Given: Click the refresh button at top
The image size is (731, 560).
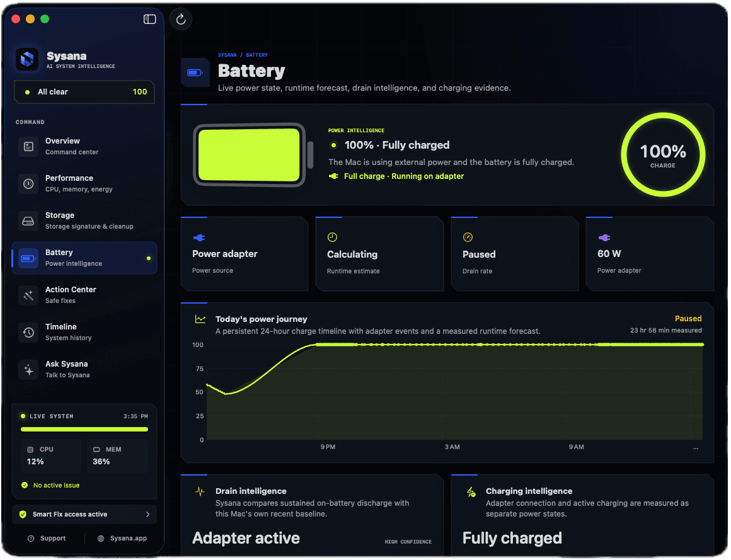Looking at the screenshot, I should coord(181,19).
